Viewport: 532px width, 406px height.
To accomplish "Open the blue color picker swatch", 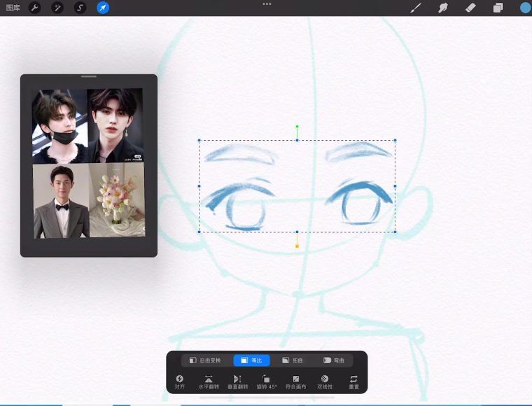I will point(525,8).
